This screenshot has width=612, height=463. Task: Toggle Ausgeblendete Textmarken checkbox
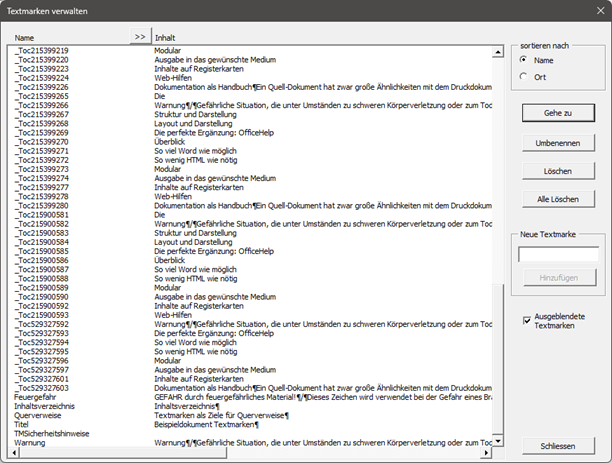pos(527,320)
